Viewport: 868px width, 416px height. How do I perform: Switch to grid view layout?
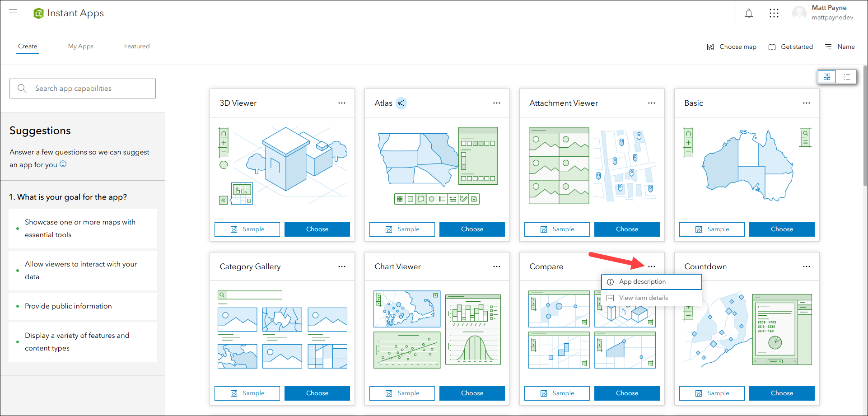pos(827,77)
